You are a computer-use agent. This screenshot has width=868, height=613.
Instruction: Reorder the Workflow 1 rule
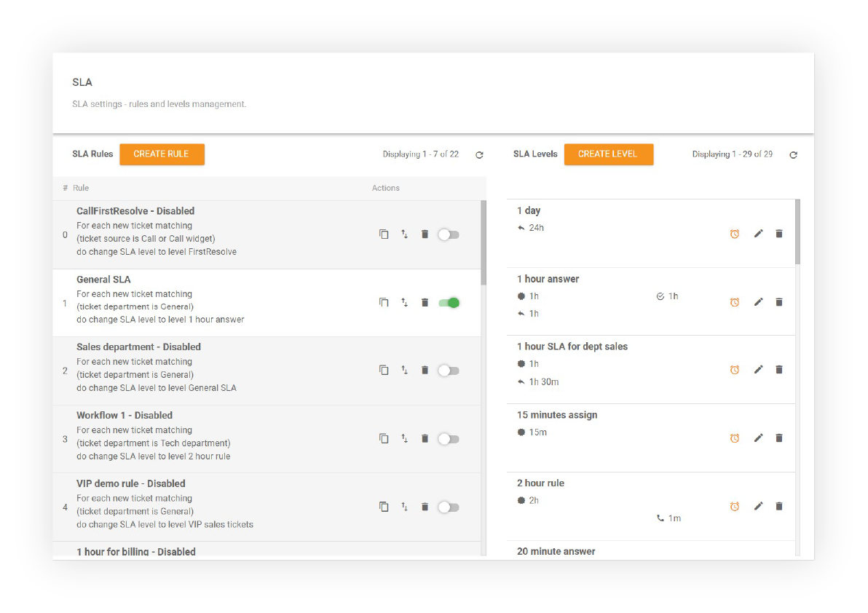[x=404, y=438]
